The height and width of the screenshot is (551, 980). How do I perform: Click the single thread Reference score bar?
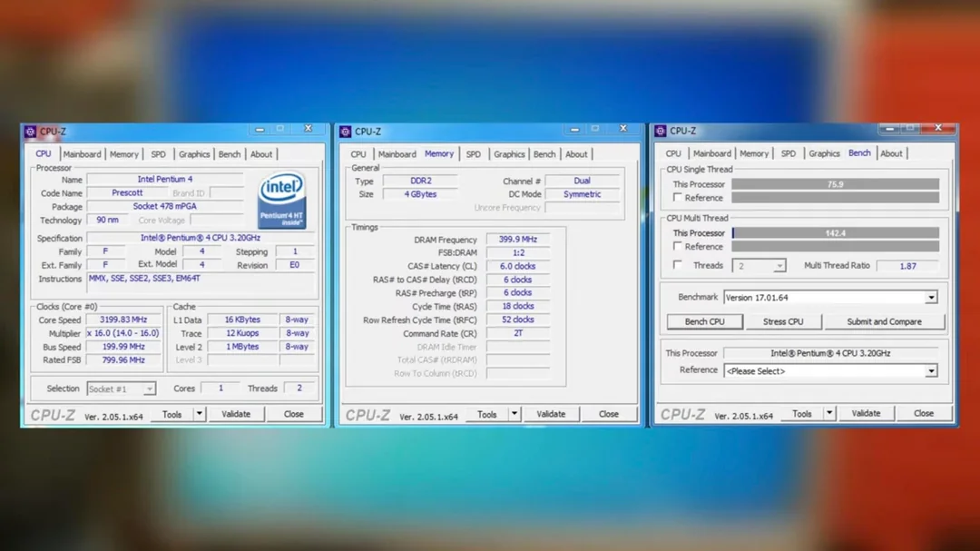(x=836, y=198)
